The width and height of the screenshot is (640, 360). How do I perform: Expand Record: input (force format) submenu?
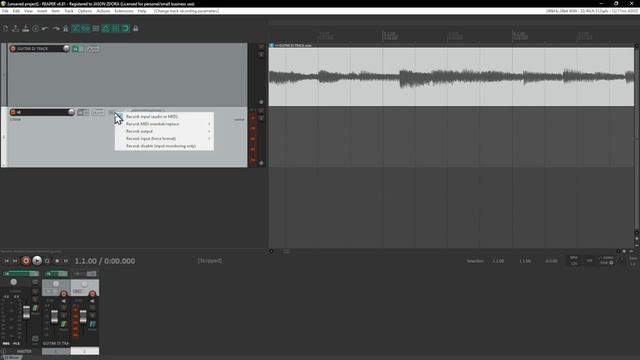pyautogui.click(x=164, y=138)
